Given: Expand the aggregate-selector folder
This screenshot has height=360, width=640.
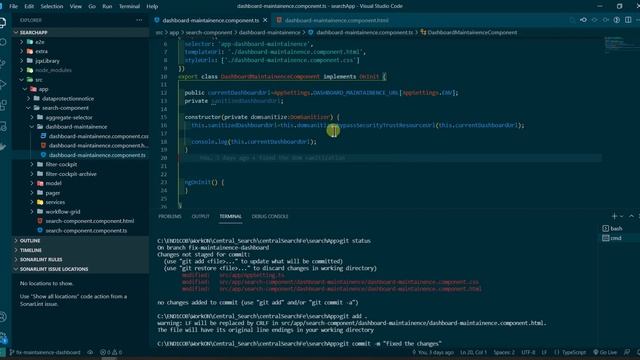Looking at the screenshot, I should (80, 117).
